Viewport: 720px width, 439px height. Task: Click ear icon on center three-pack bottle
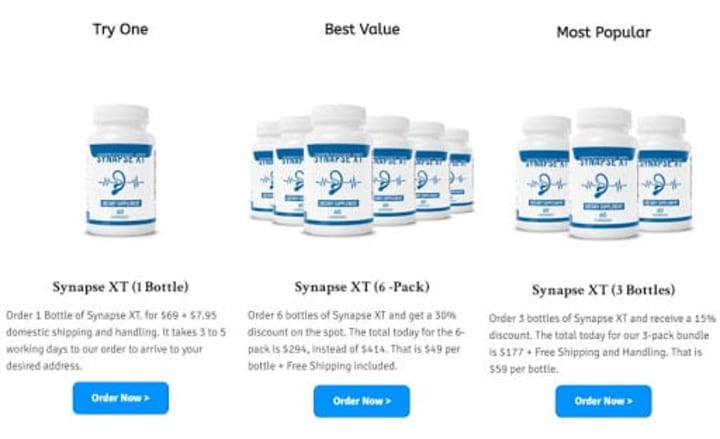[601, 185]
